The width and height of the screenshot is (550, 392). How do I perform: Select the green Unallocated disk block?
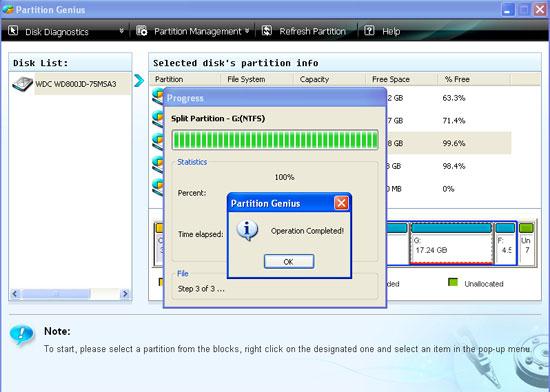tap(526, 243)
